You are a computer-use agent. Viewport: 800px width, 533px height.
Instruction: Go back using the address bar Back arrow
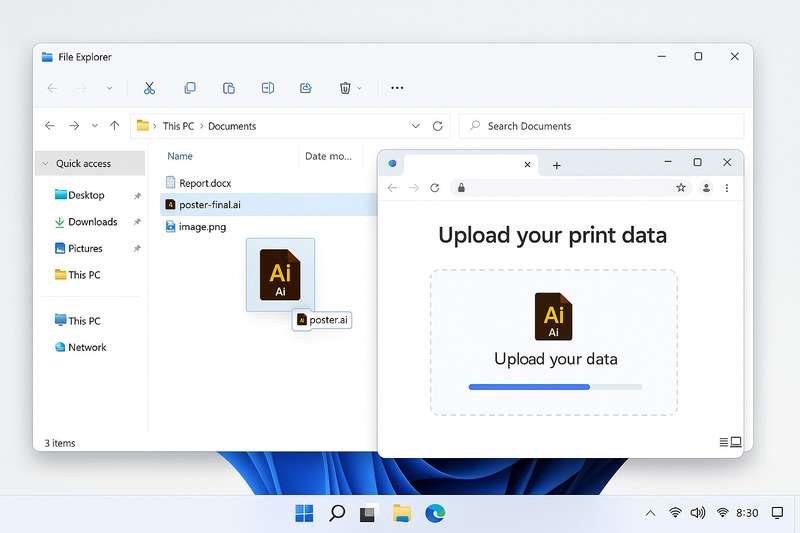(x=49, y=125)
